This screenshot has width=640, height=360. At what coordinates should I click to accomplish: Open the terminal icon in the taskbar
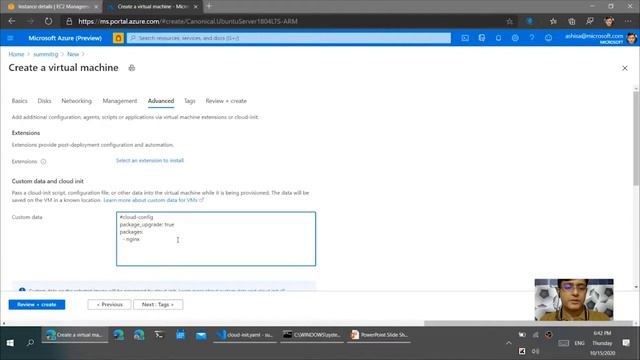pyautogui.click(x=159, y=335)
